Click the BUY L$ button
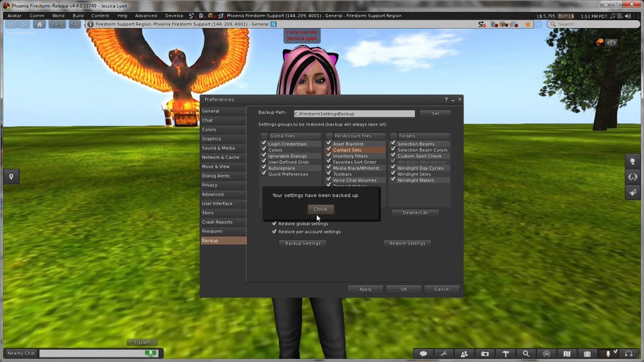Screen dimensions: 644x362 click(x=566, y=16)
